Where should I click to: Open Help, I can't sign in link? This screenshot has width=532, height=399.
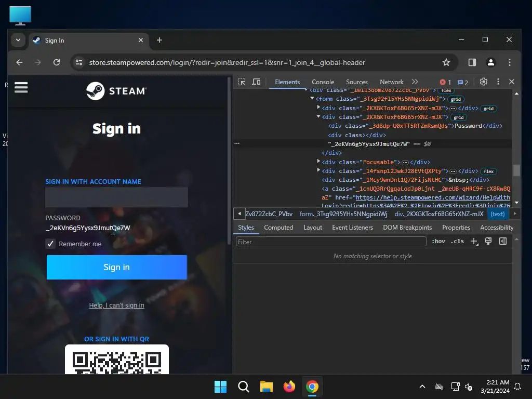116,305
